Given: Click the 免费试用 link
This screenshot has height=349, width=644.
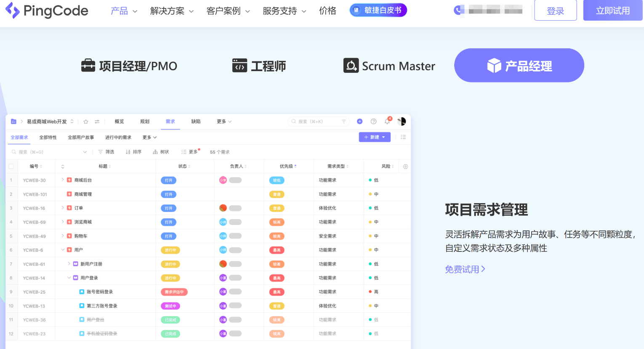Looking at the screenshot, I should point(465,269).
